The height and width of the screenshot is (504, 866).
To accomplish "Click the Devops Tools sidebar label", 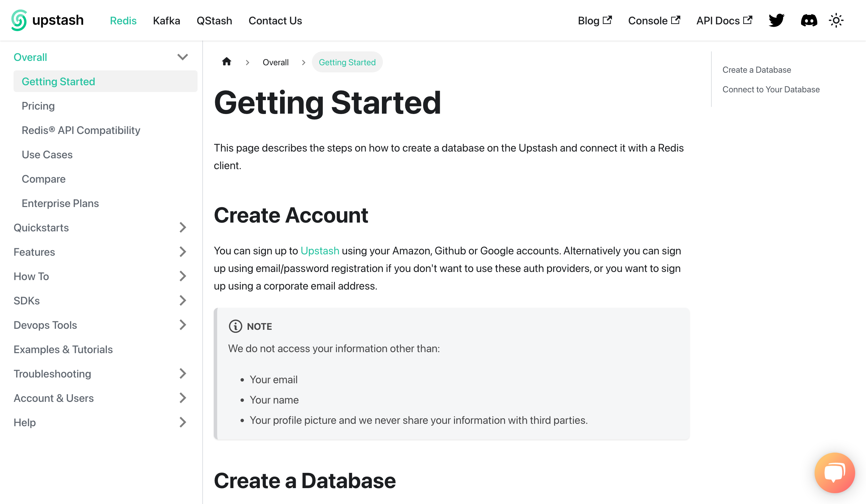I will pyautogui.click(x=45, y=325).
